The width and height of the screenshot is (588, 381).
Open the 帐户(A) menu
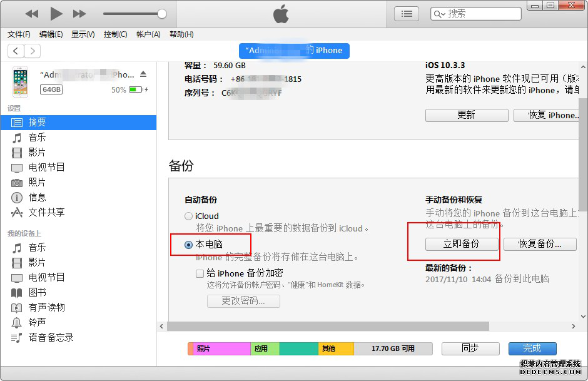148,34
